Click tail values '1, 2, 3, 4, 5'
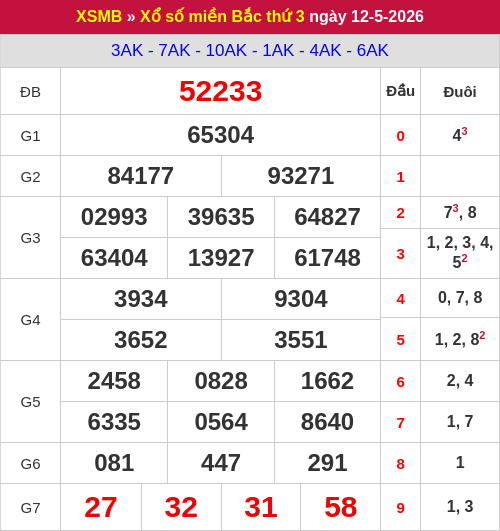 [x=460, y=252]
